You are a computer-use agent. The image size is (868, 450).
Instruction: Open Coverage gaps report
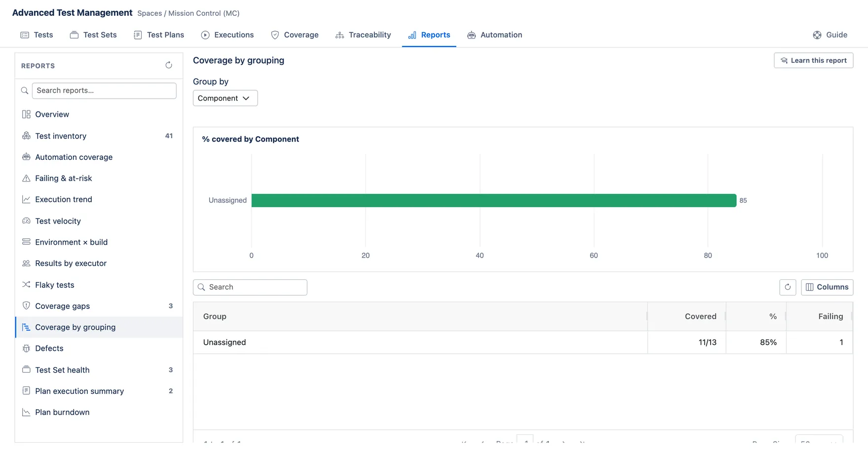click(x=99, y=306)
